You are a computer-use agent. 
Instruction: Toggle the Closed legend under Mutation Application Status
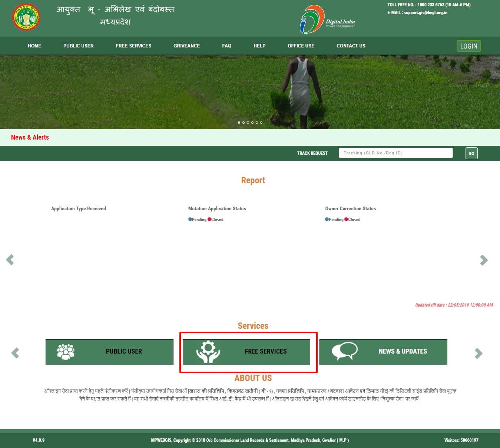pyautogui.click(x=215, y=219)
